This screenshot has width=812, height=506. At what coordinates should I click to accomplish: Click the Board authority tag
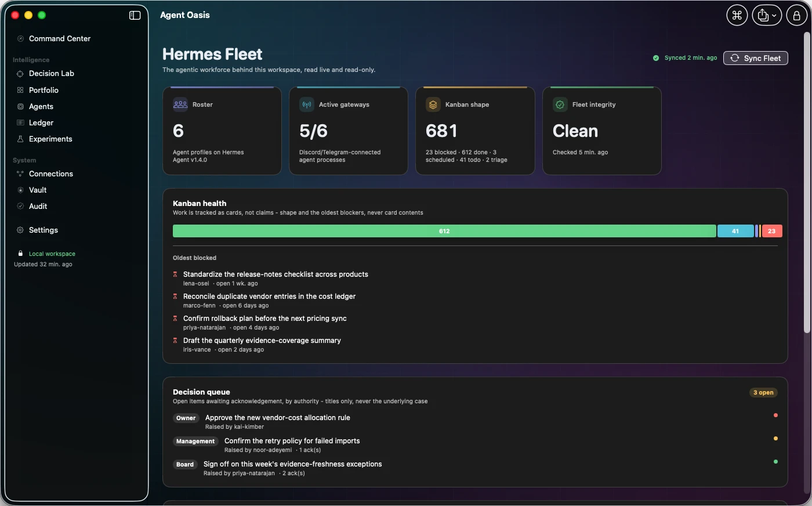pos(185,465)
